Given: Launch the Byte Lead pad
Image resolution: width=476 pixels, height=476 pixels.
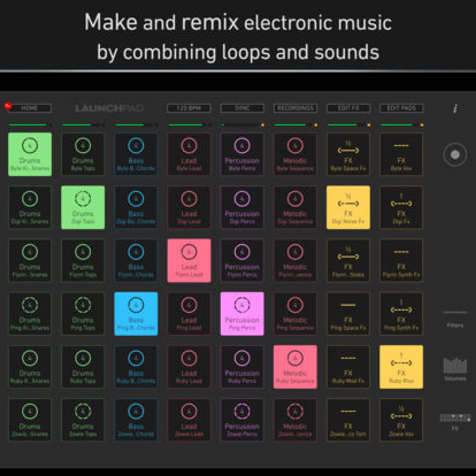Looking at the screenshot, I should pyautogui.click(x=189, y=154).
